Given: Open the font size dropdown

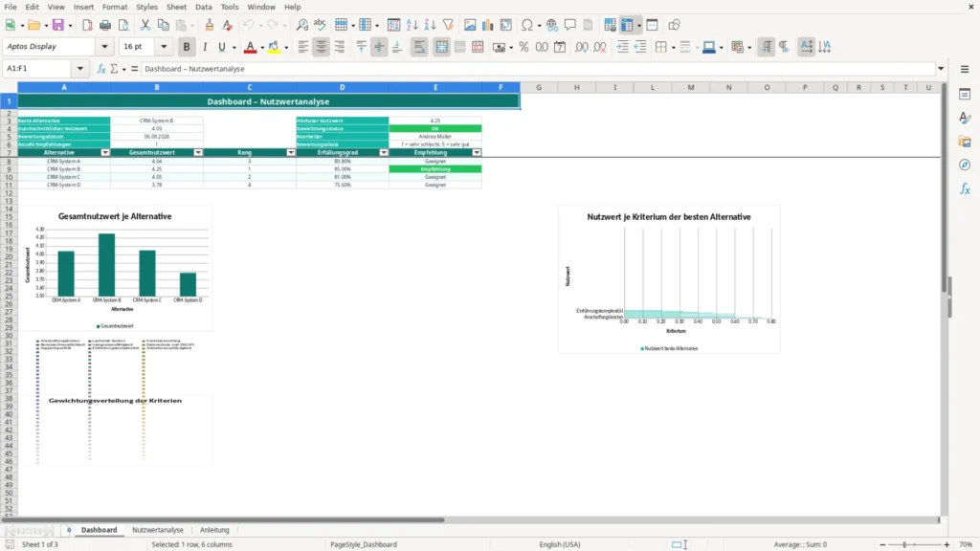Looking at the screenshot, I should pyautogui.click(x=164, y=47).
